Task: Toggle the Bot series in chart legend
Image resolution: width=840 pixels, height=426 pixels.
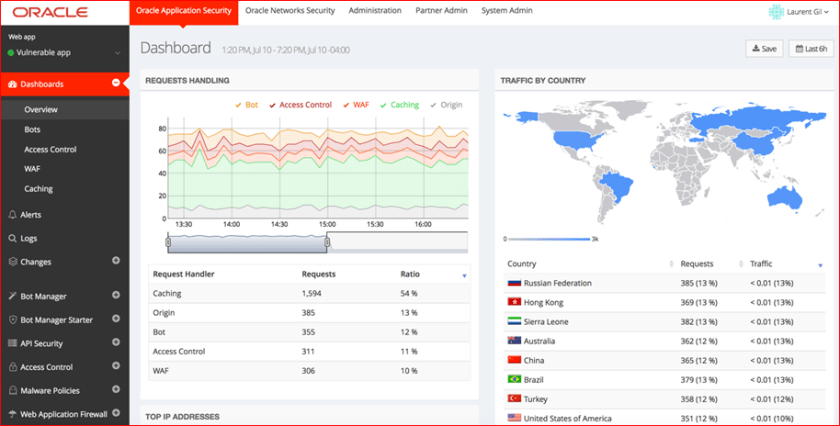Action: (x=246, y=104)
